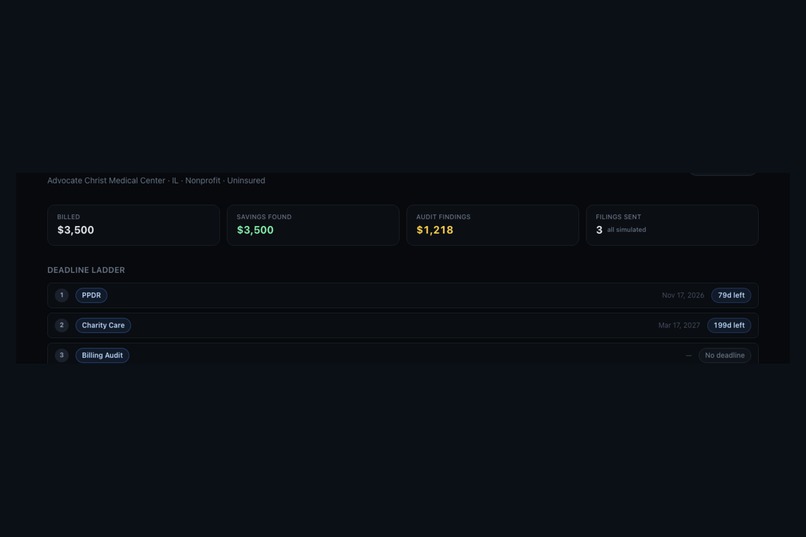Click the 79d left badge
806x537 pixels.
pyautogui.click(x=731, y=295)
